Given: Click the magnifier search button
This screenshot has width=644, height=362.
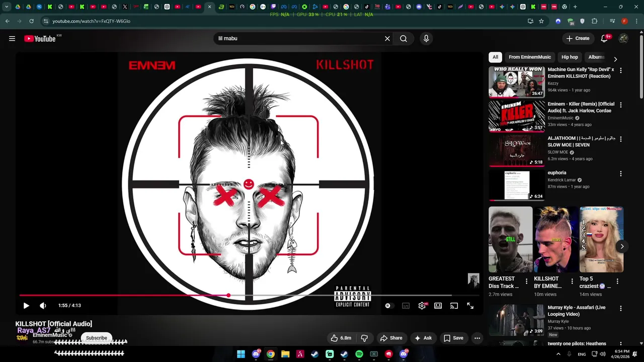Looking at the screenshot, I should 404,39.
